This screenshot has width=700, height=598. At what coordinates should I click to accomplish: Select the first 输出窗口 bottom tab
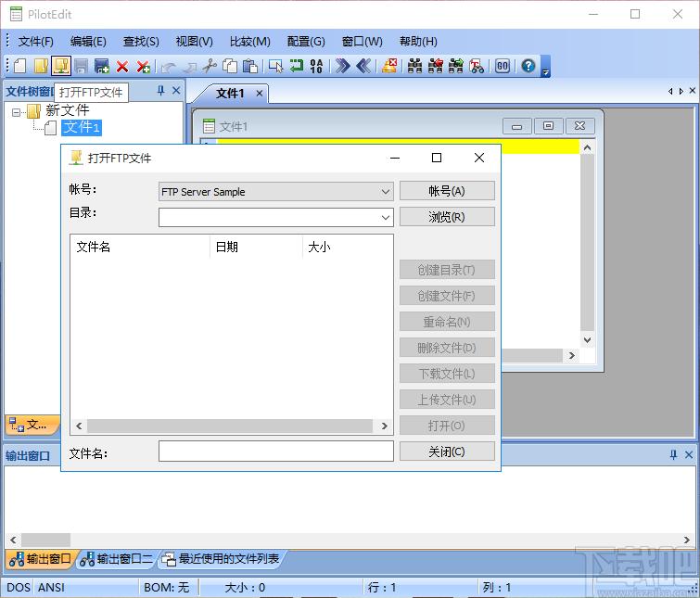(40, 559)
